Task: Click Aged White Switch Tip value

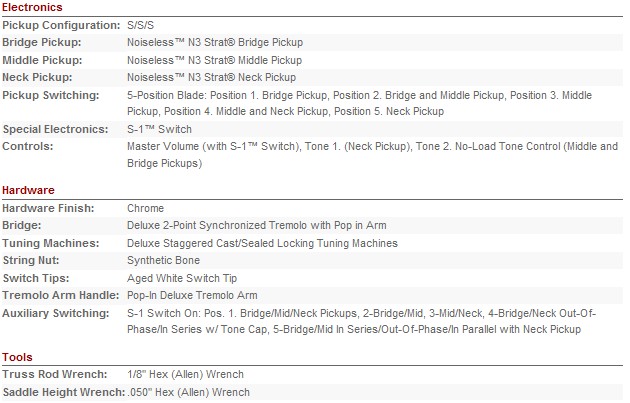Action: pos(182,278)
